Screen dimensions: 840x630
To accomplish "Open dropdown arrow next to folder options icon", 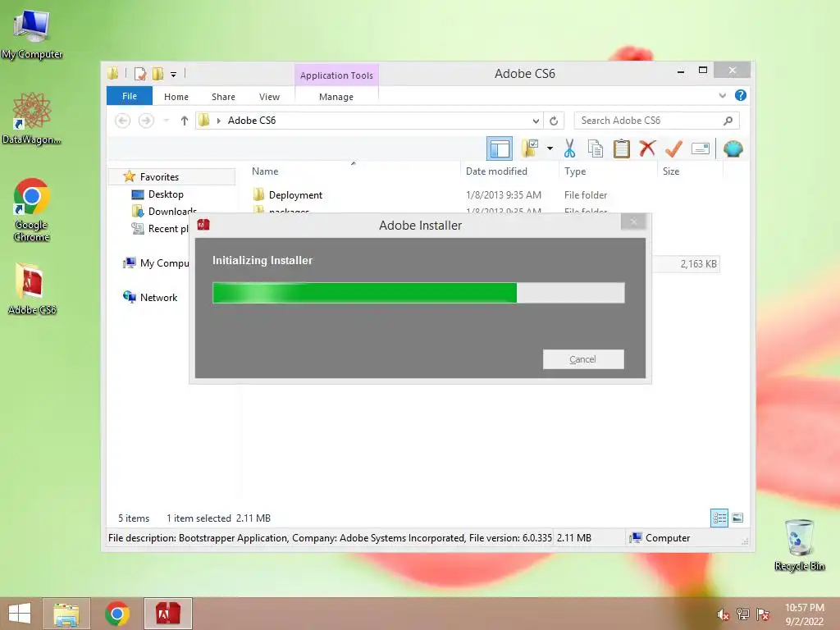I will pyautogui.click(x=550, y=148).
